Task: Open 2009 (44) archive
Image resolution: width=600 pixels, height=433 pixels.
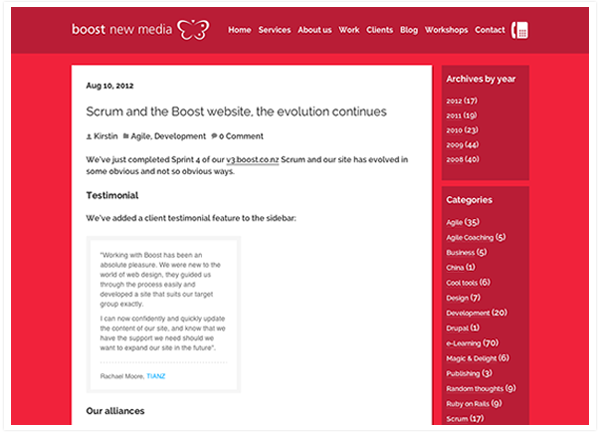Action: click(462, 145)
